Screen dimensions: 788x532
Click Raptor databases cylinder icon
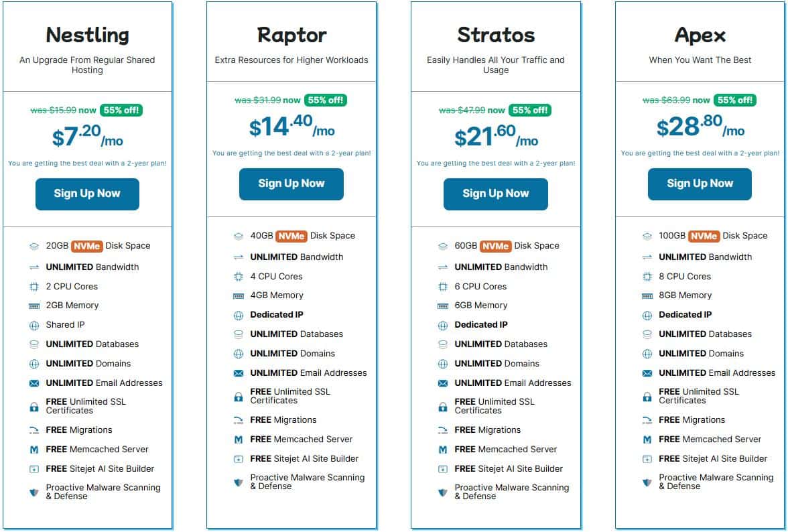pos(239,334)
